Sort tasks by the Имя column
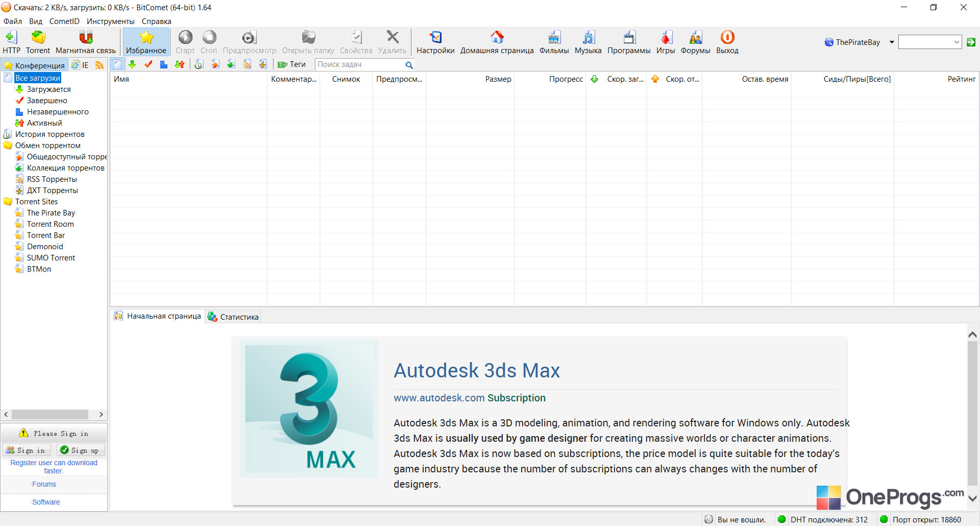This screenshot has width=980, height=526. [x=188, y=79]
